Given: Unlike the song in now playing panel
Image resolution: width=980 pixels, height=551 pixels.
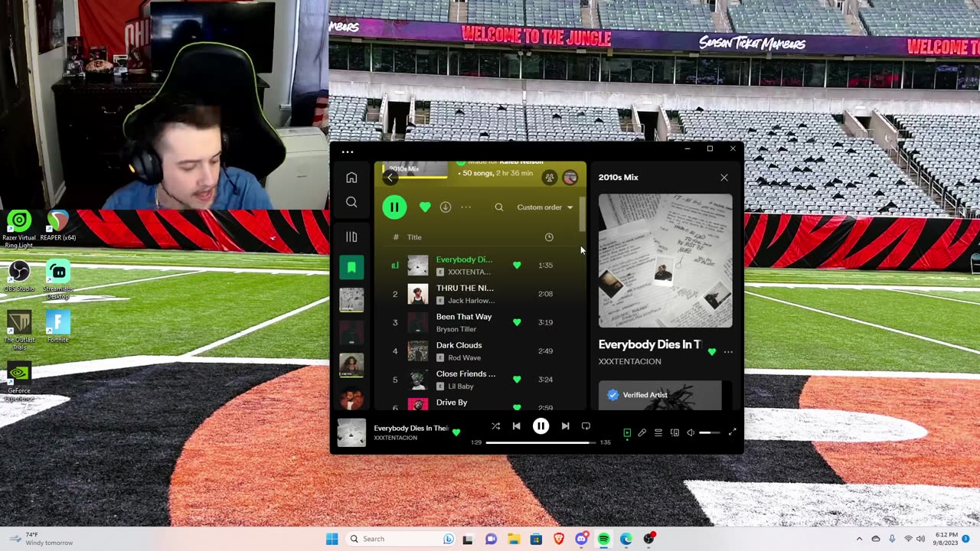Looking at the screenshot, I should 712,352.
